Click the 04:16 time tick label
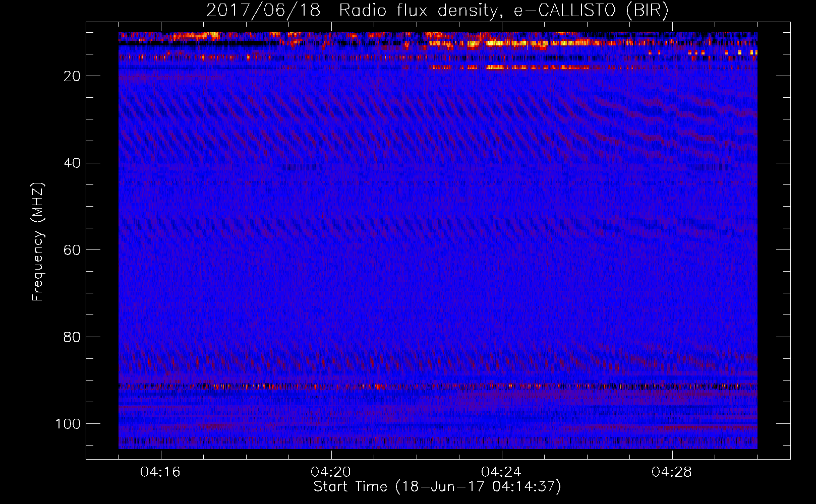This screenshot has height=504, width=816. 160,472
